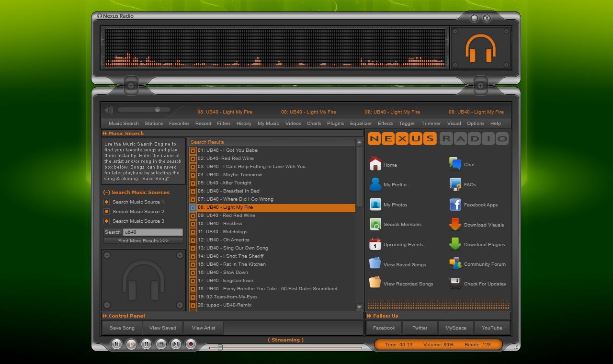
Task: Select 20: tupac - UB40-Remix
Action: click(x=225, y=305)
